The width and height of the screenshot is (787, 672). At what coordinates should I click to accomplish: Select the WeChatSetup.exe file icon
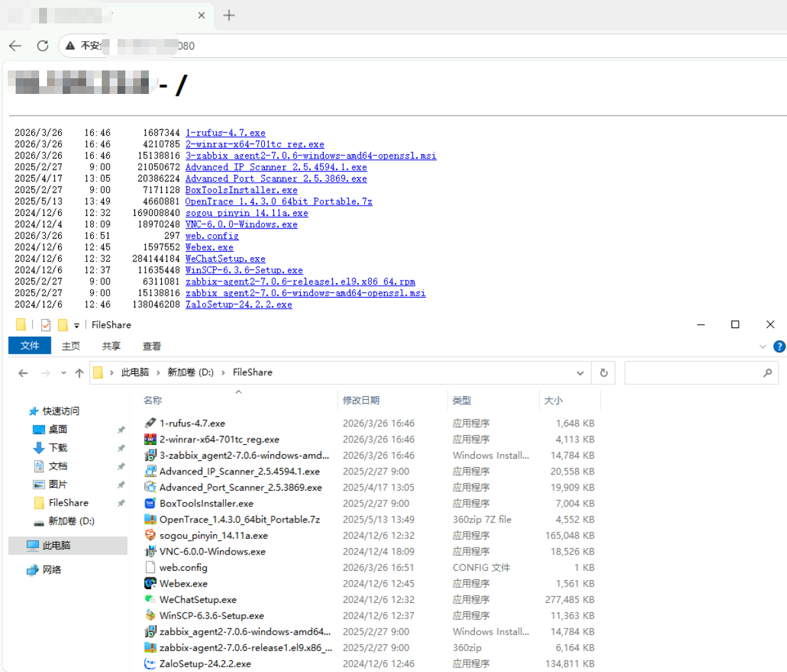pos(150,599)
